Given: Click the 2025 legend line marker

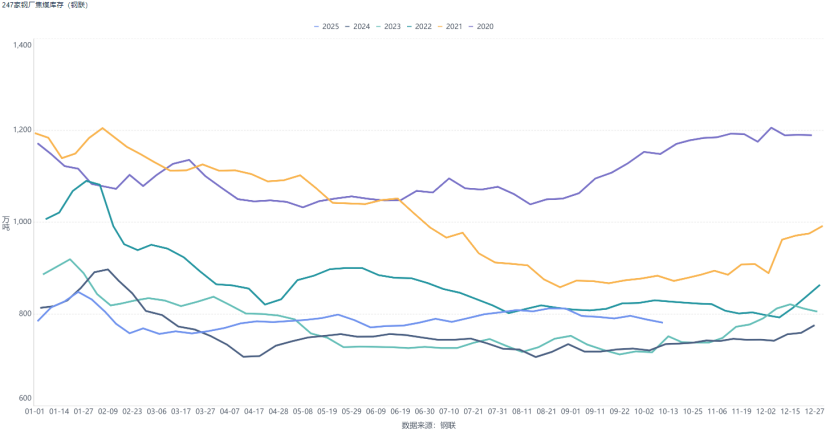Looking at the screenshot, I should coord(316,26).
